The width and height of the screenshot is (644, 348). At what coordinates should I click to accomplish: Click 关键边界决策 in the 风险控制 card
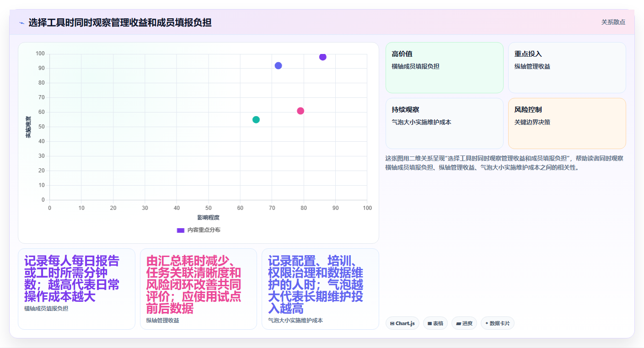pyautogui.click(x=532, y=122)
